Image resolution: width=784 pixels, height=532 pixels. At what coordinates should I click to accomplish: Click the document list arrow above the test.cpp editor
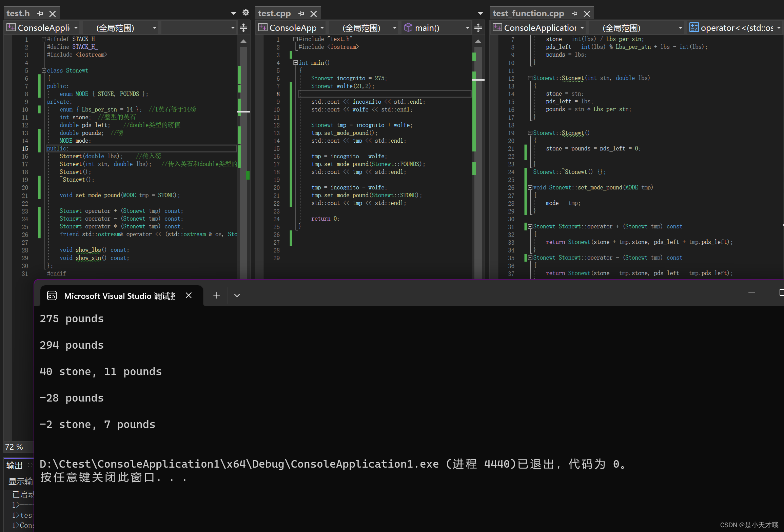point(480,13)
